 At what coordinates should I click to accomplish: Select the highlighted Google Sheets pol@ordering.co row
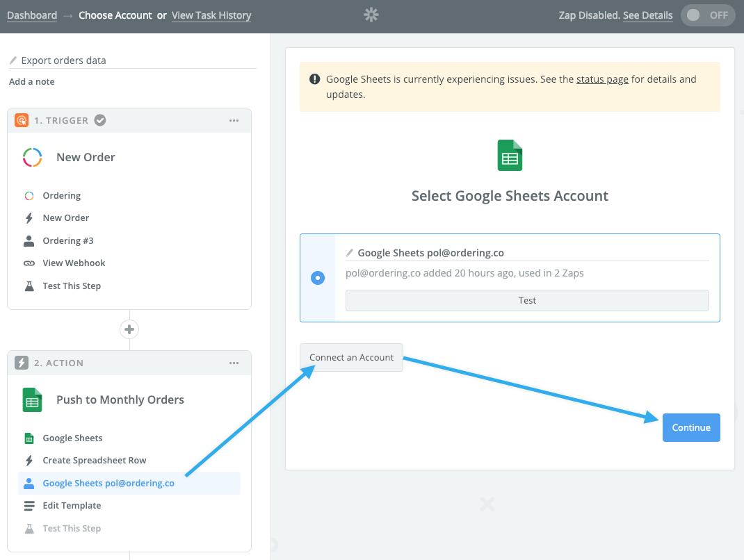click(129, 483)
